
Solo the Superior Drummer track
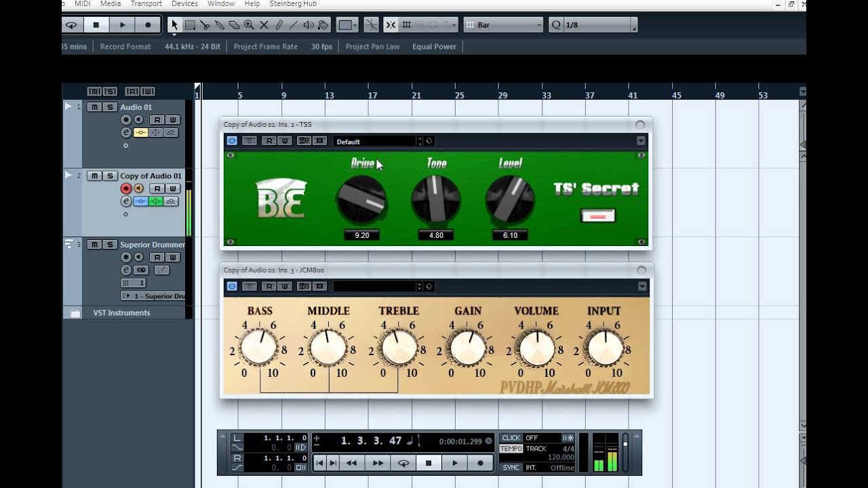pos(109,245)
